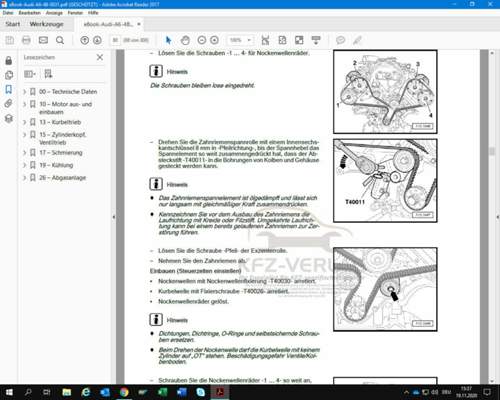
Task: Zoom out with the minus button
Action: point(202,40)
